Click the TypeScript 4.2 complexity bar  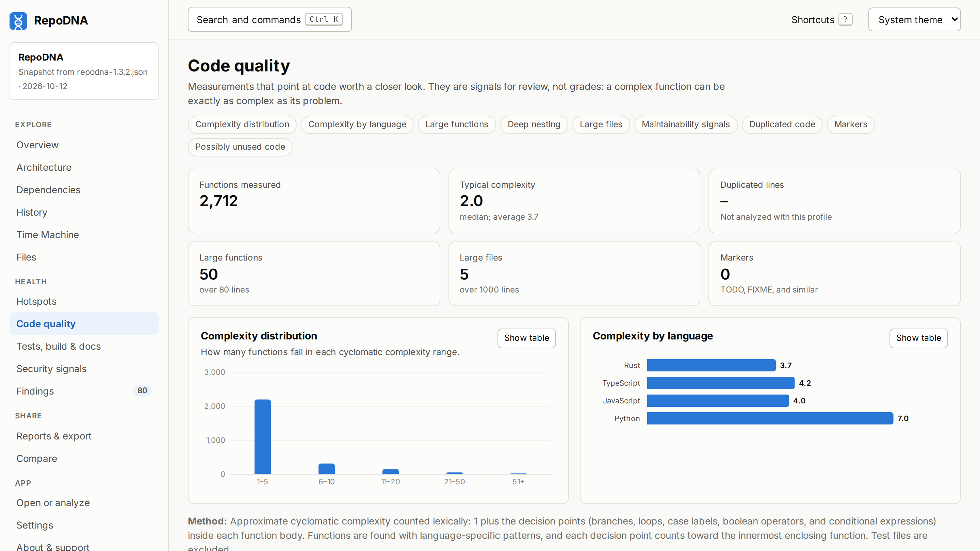click(721, 383)
